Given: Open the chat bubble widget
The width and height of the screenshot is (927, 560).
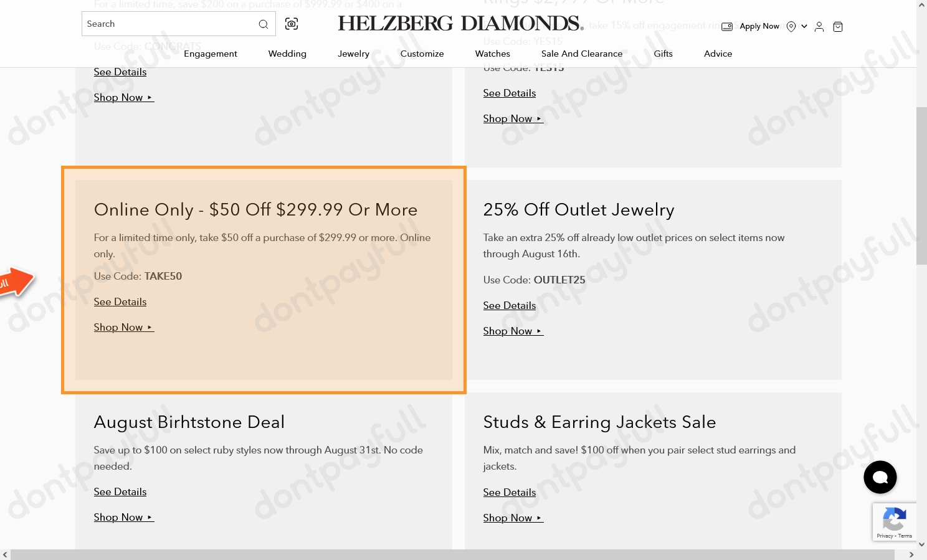Looking at the screenshot, I should [x=880, y=477].
